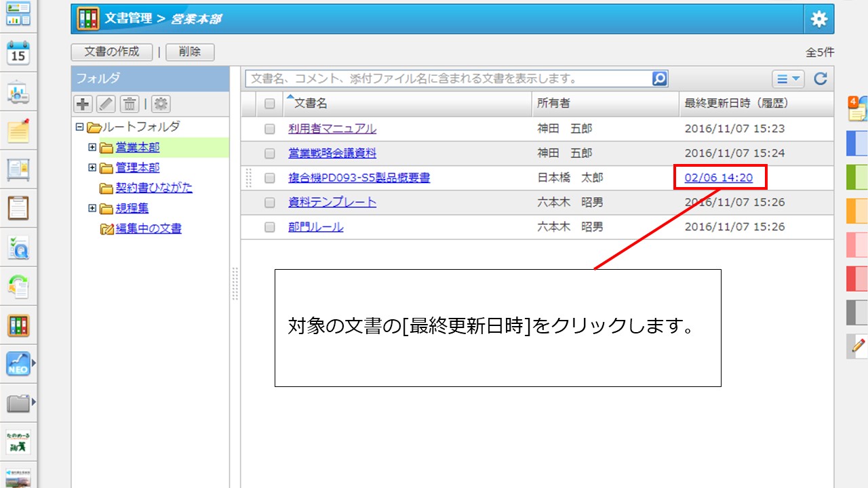This screenshot has width=868, height=488.
Task: Open the calendar icon in sidebar
Action: click(18, 53)
